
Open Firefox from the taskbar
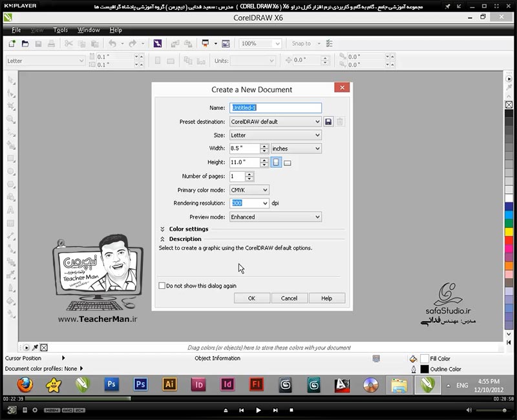pos(25,384)
